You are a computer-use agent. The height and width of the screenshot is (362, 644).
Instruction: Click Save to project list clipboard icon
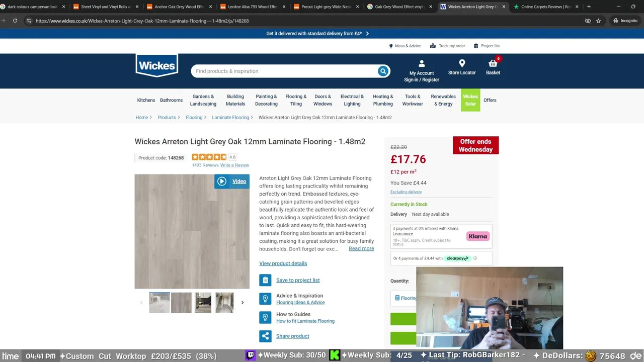pyautogui.click(x=265, y=280)
